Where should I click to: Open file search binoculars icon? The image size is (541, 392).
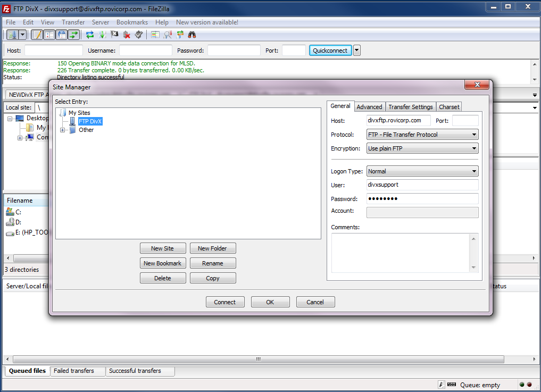(x=192, y=35)
